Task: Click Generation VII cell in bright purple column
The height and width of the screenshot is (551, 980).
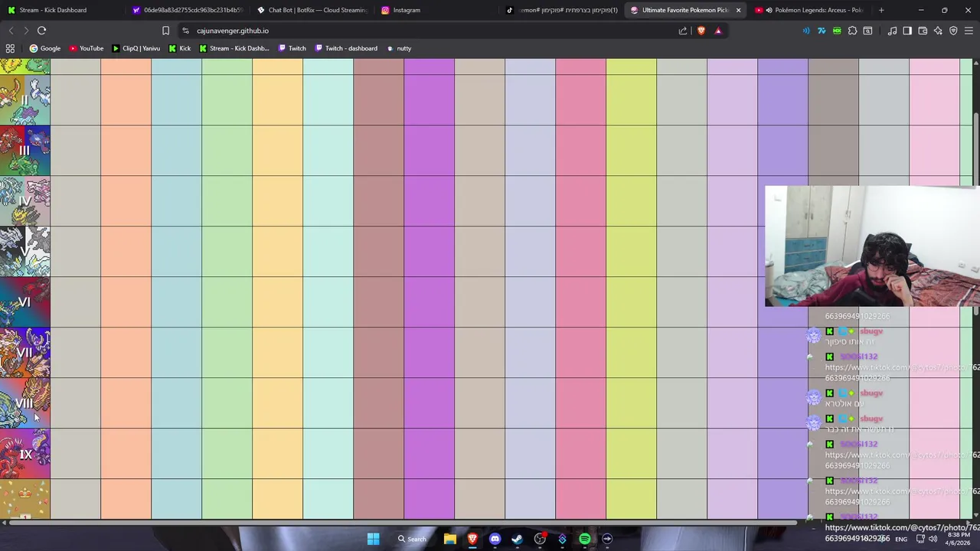Action: click(430, 353)
